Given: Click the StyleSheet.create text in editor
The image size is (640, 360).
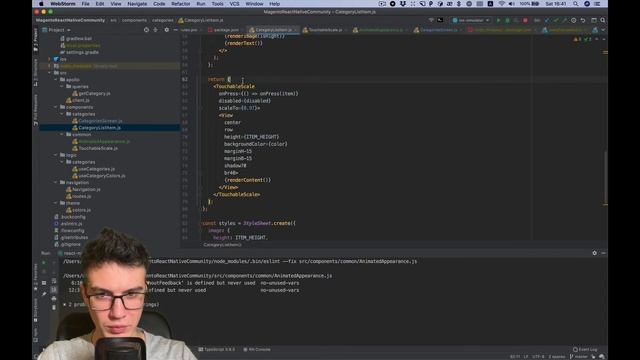Looking at the screenshot, I should [267, 223].
